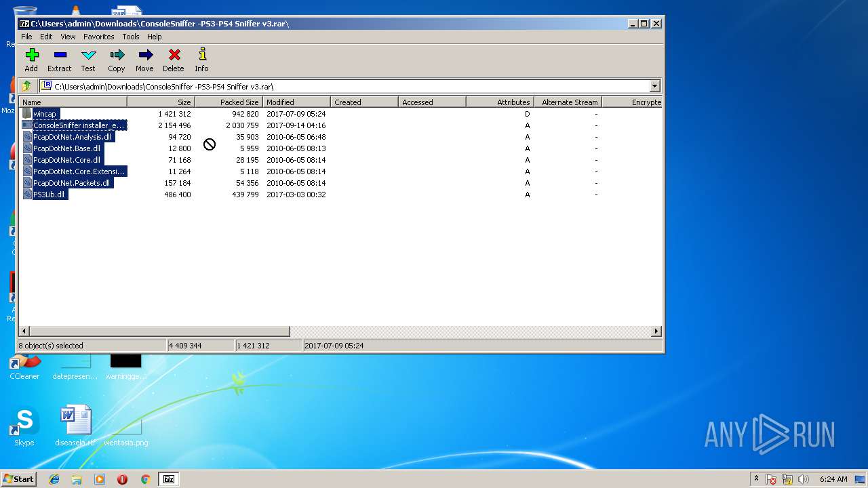868x488 pixels.
Task: Sort by the Packed Size column
Action: [x=229, y=102]
